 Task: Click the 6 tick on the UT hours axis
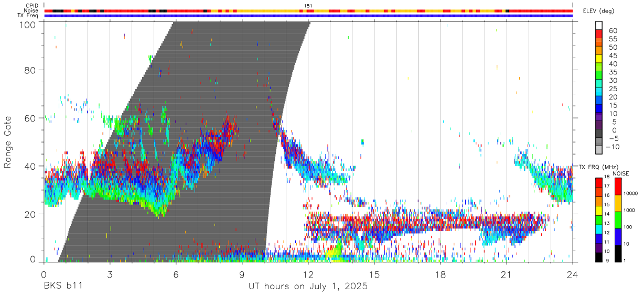coord(176,274)
